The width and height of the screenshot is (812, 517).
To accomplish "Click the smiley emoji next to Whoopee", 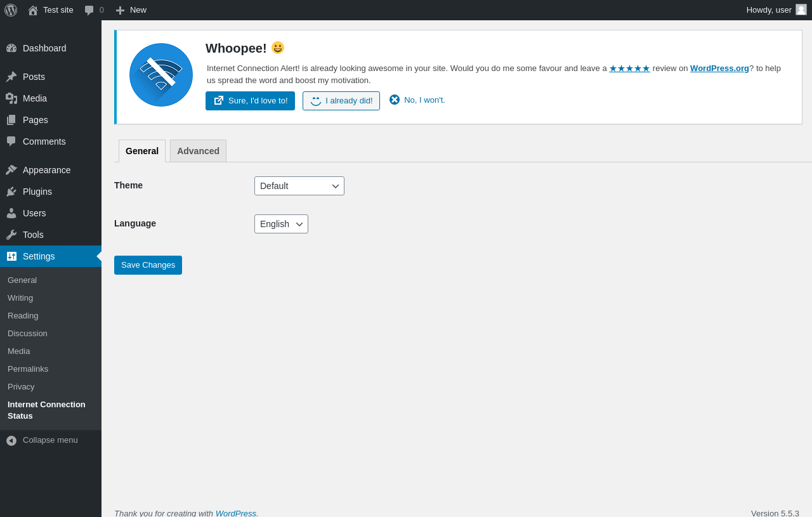I will (278, 48).
